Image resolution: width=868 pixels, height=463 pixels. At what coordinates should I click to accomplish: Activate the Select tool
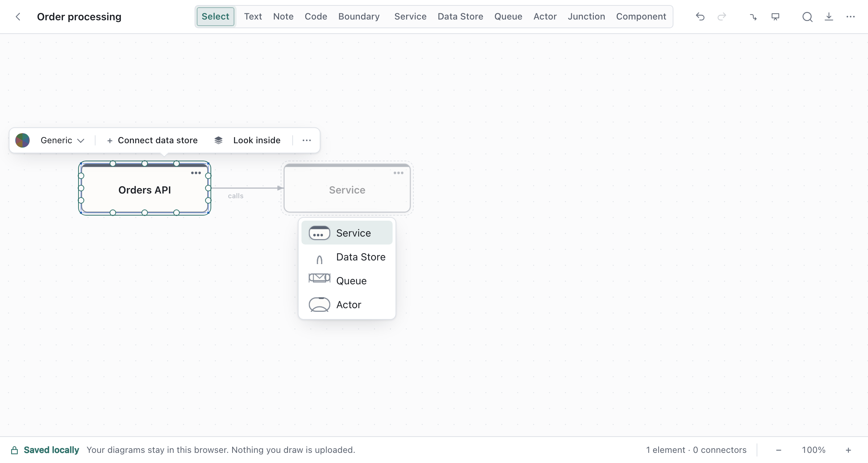216,17
